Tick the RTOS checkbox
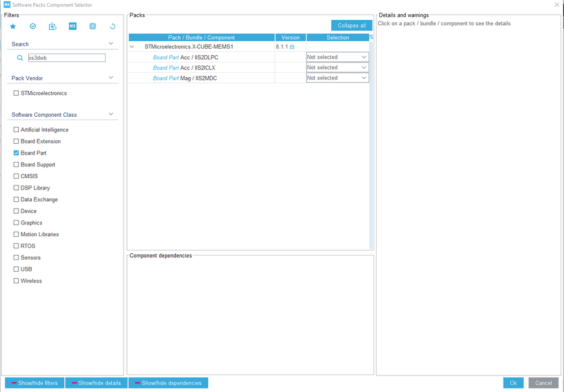Screen dimensions: 564x392 [16, 246]
